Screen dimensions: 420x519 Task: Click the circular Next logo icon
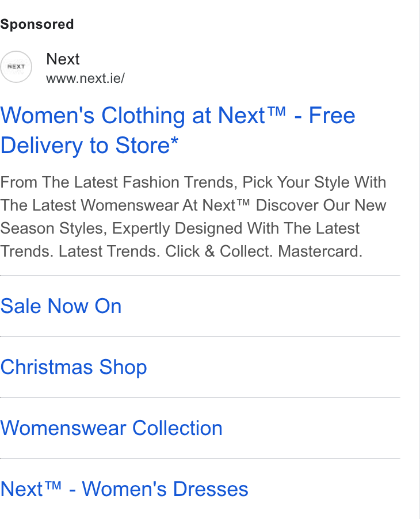tap(16, 67)
